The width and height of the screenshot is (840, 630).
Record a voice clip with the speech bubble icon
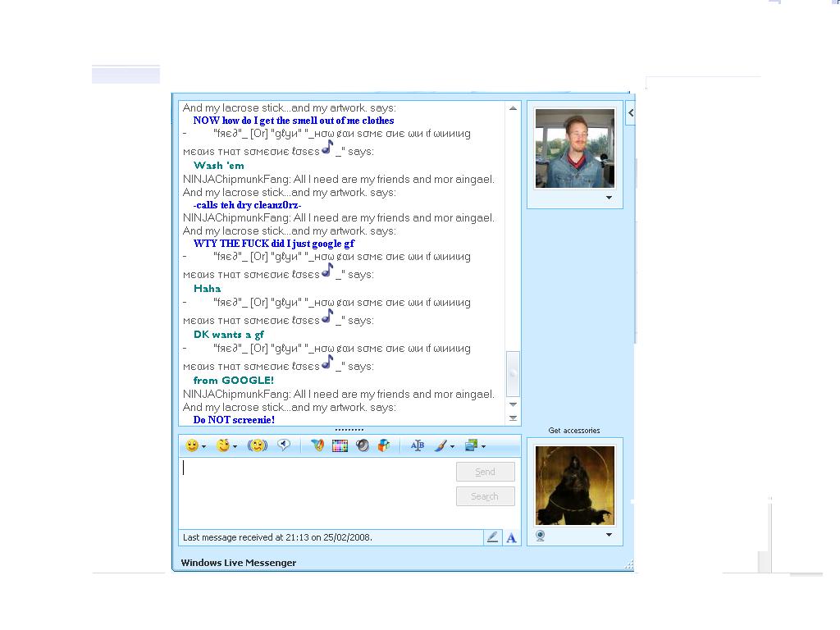coord(283,445)
